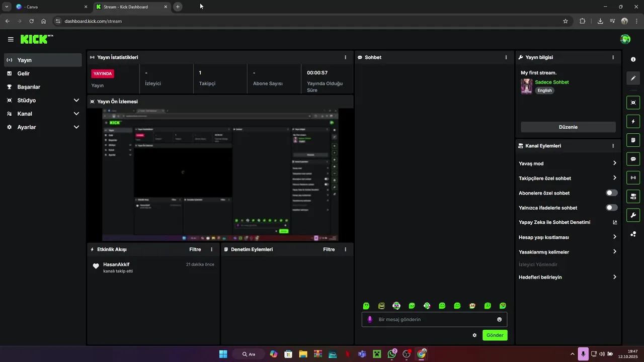Insert the first green blob emote
Image resolution: width=644 pixels, height=362 pixels.
[366, 306]
